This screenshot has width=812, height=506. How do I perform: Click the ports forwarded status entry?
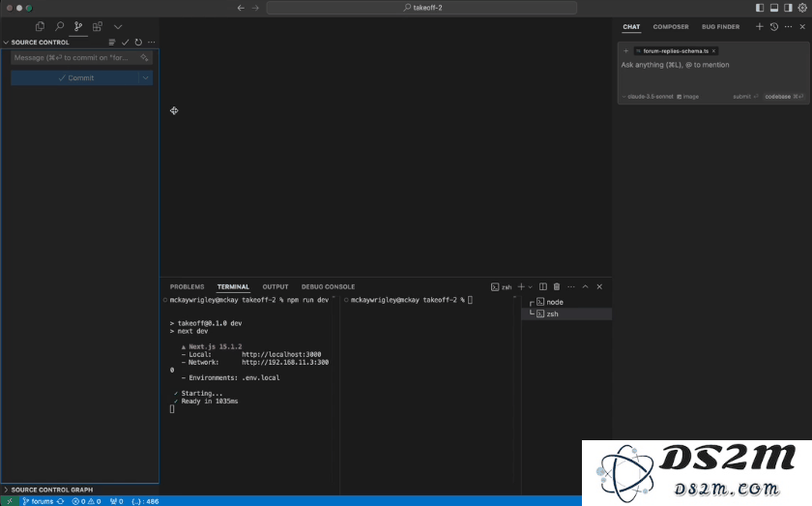pyautogui.click(x=117, y=501)
